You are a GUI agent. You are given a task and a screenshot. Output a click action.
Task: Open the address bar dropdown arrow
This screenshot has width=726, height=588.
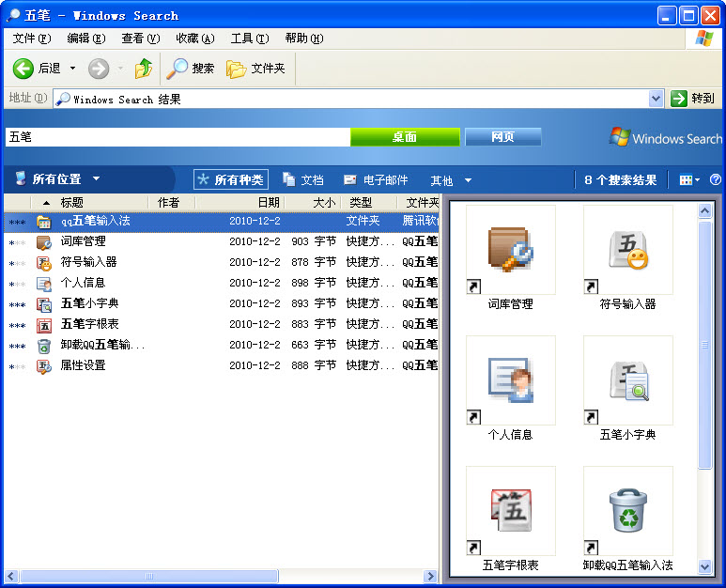click(x=656, y=99)
